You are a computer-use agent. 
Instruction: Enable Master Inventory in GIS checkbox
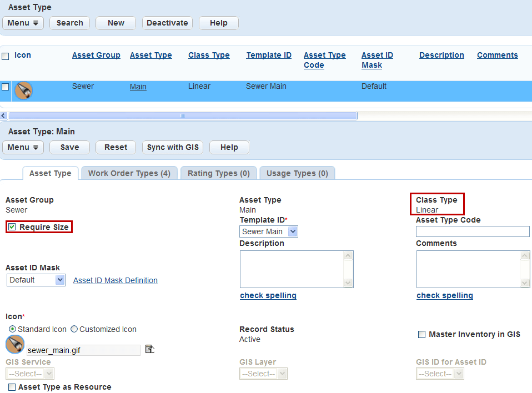pyautogui.click(x=422, y=334)
